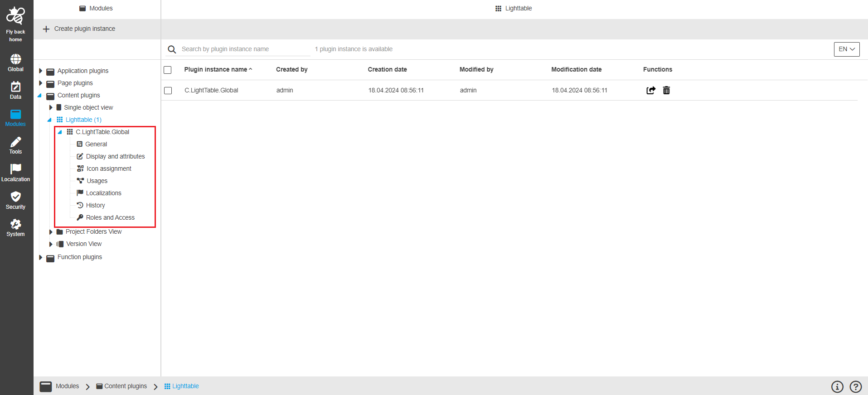Click the Creation date cell 18.04.2024 08:56:11
The image size is (868, 395).
(x=396, y=90)
